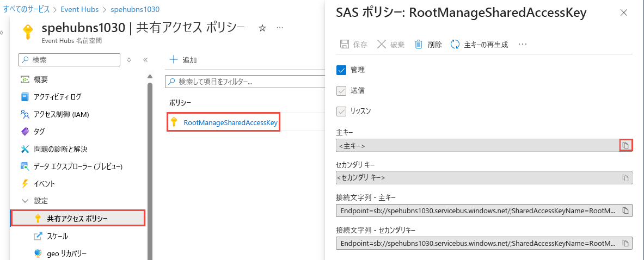Click the key icon beside the page title
Viewport: 644px width, 260px height.
[28, 32]
